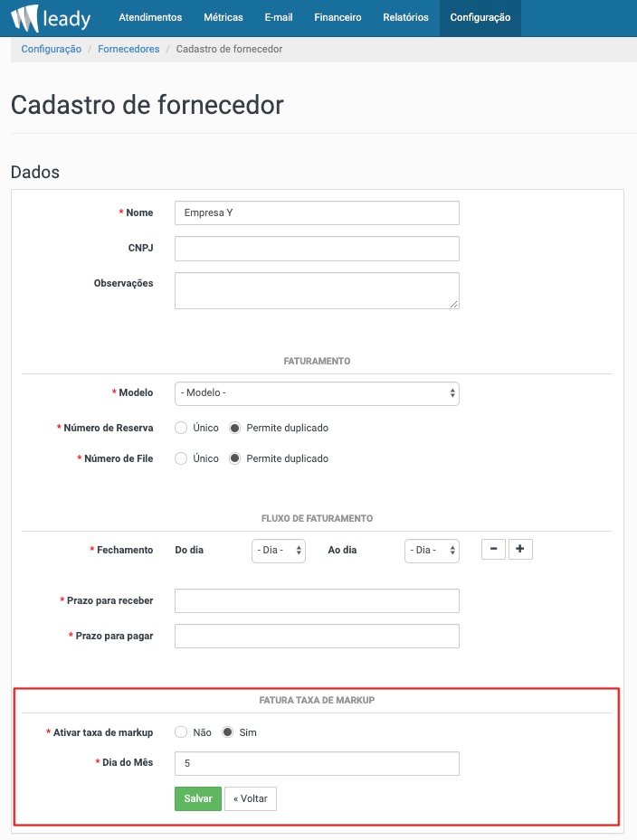Click the minus button to remove Fechamento row
The width and height of the screenshot is (637, 840).
coord(493,549)
